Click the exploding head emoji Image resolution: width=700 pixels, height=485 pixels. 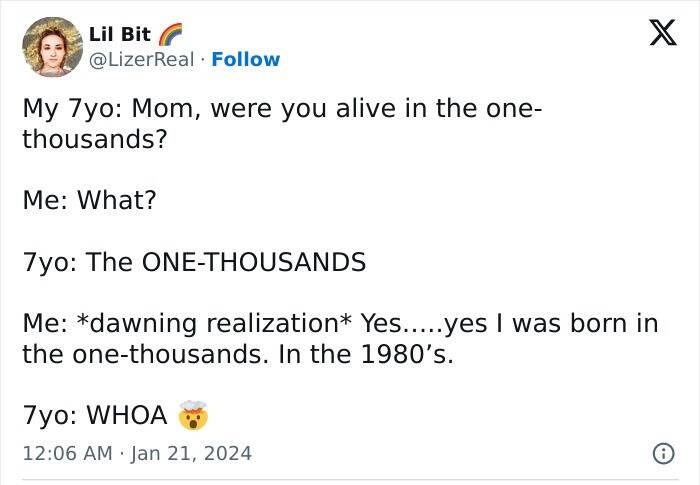[191, 413]
